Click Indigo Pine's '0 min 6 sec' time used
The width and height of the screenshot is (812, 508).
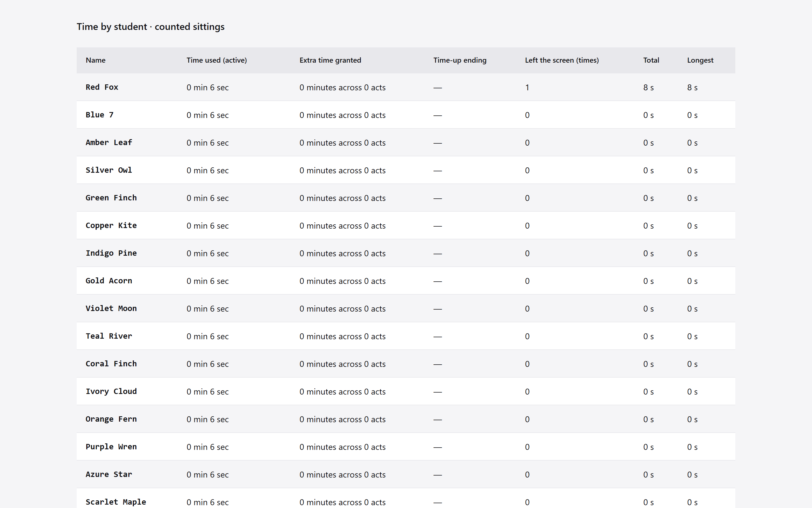tap(208, 253)
